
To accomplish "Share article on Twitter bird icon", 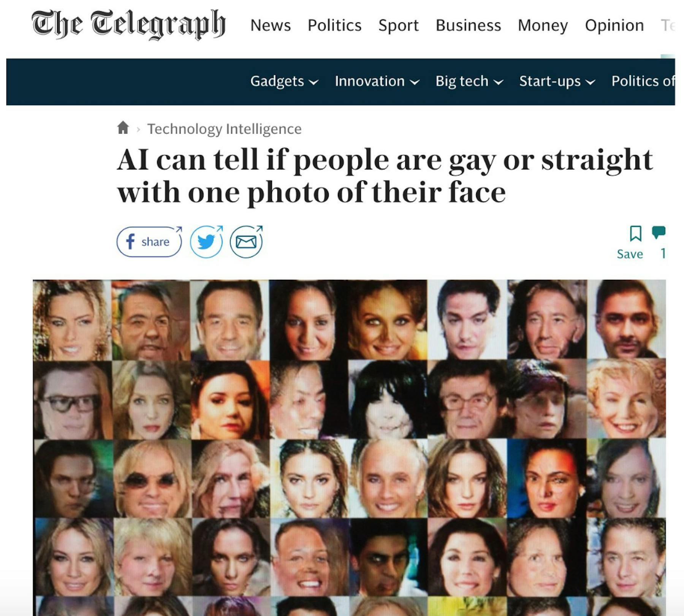I will point(206,242).
